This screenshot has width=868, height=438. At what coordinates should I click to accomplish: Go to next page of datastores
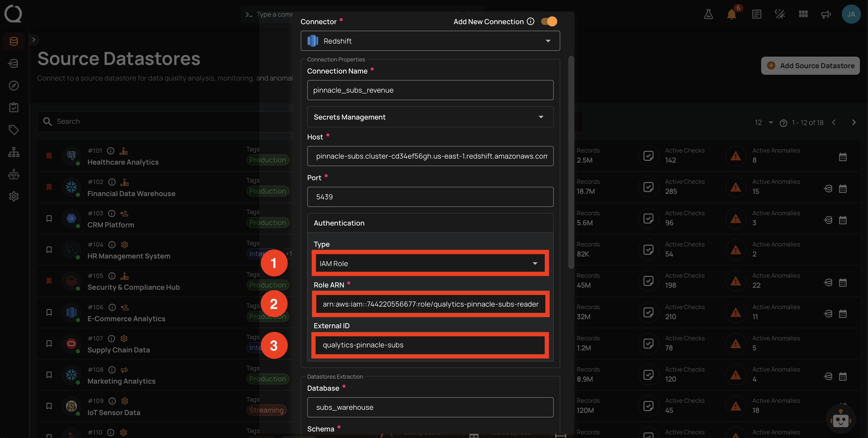coord(853,123)
